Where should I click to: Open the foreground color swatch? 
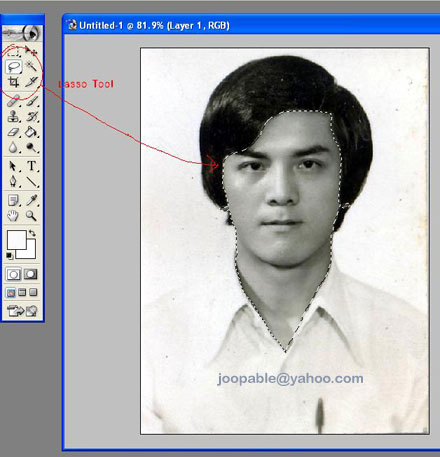(x=16, y=239)
